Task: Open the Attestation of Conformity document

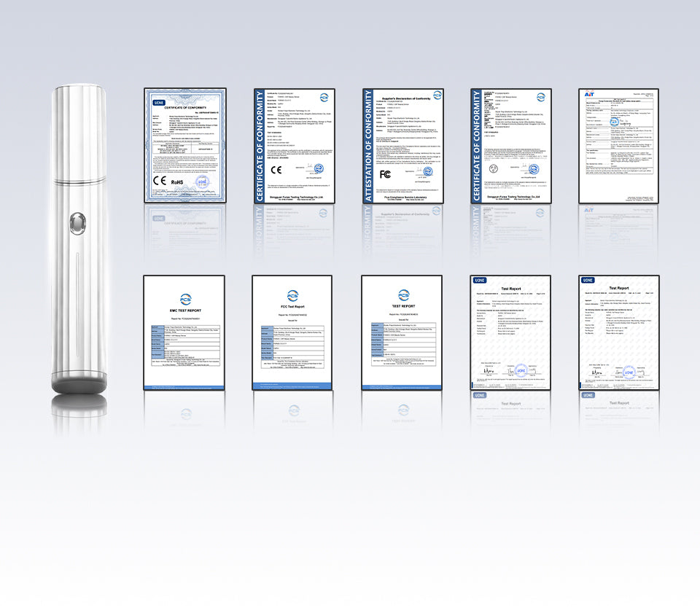Action: click(402, 146)
